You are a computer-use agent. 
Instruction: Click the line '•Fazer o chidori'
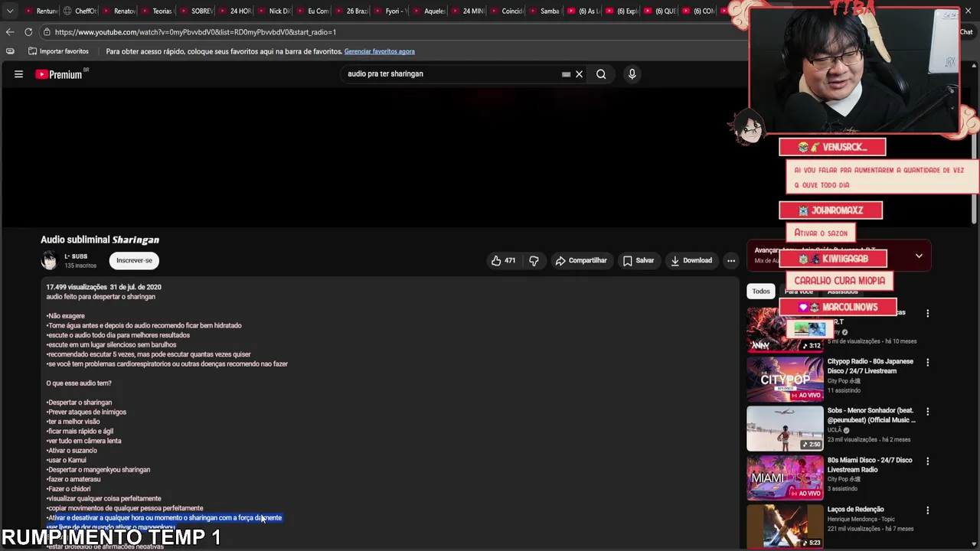click(68, 489)
